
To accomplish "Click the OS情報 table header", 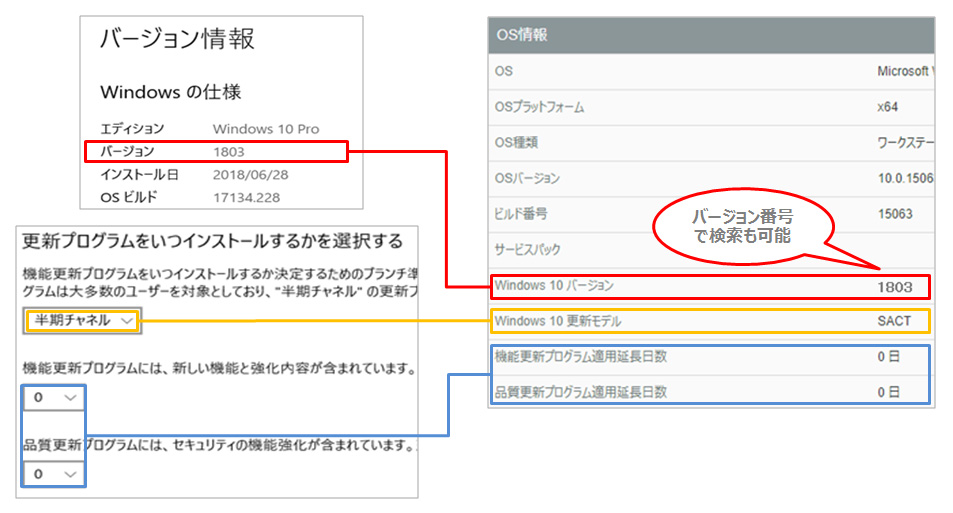I will pos(711,35).
